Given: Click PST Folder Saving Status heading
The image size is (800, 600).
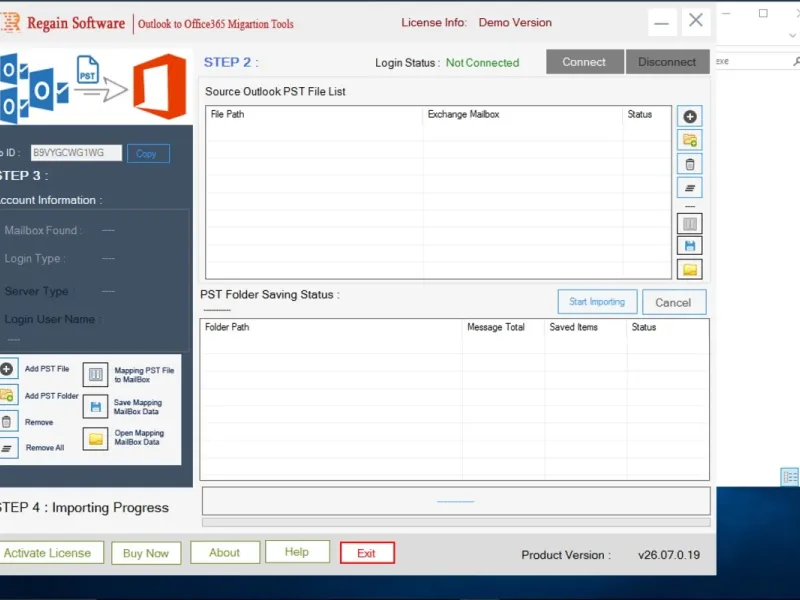Looking at the screenshot, I should [269, 294].
